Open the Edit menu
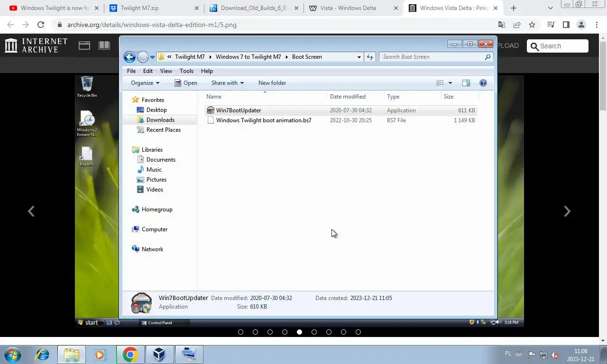This screenshot has width=607, height=364. point(148,71)
